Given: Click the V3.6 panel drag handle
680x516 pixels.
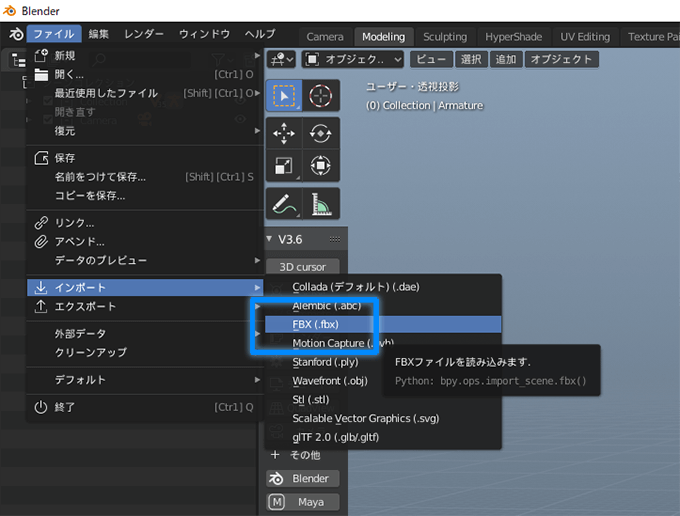Looking at the screenshot, I should click(x=335, y=239).
